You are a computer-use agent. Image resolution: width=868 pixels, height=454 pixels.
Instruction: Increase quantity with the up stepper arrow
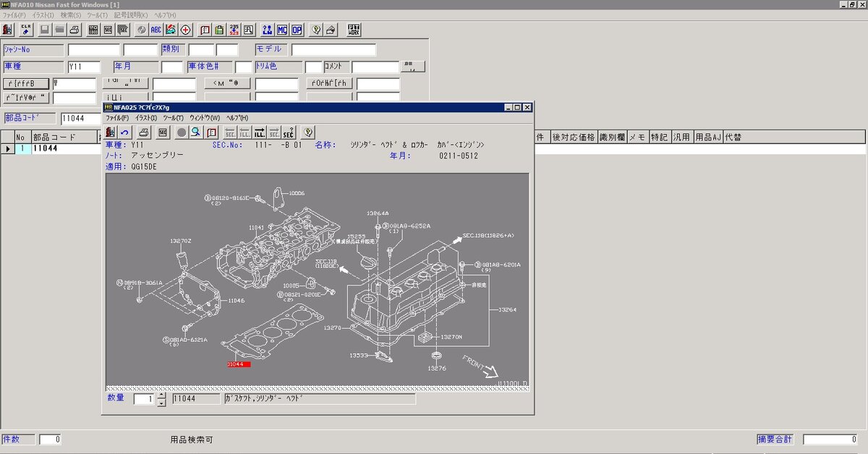(x=161, y=395)
